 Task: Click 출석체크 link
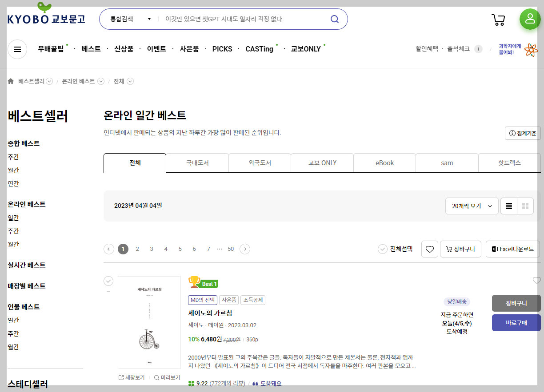pos(458,49)
